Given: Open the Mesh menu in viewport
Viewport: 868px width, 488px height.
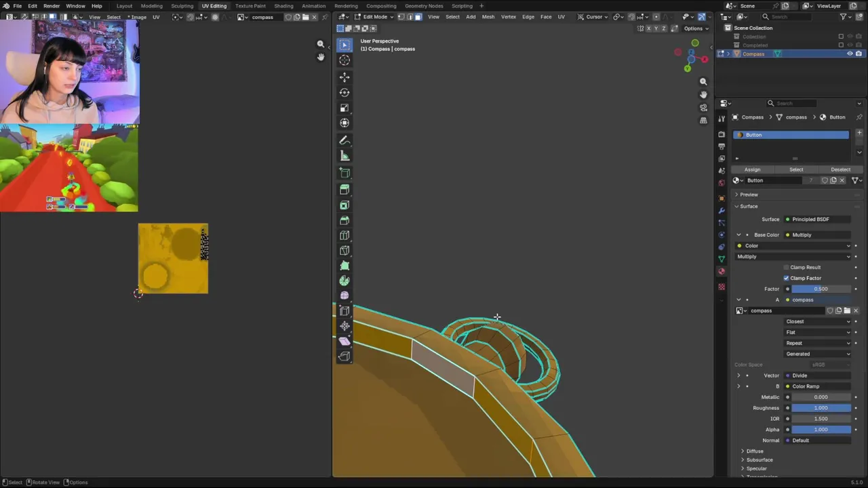Looking at the screenshot, I should point(488,17).
